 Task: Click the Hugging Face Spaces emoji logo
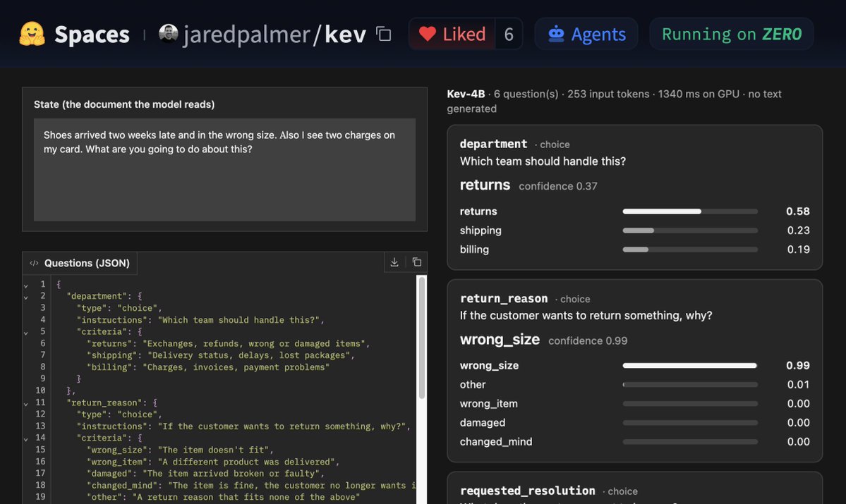tap(32, 34)
